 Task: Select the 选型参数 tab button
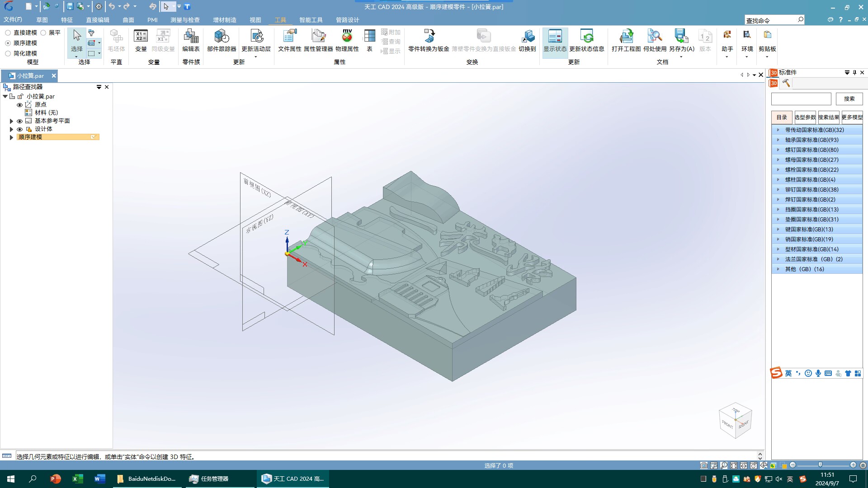805,117
